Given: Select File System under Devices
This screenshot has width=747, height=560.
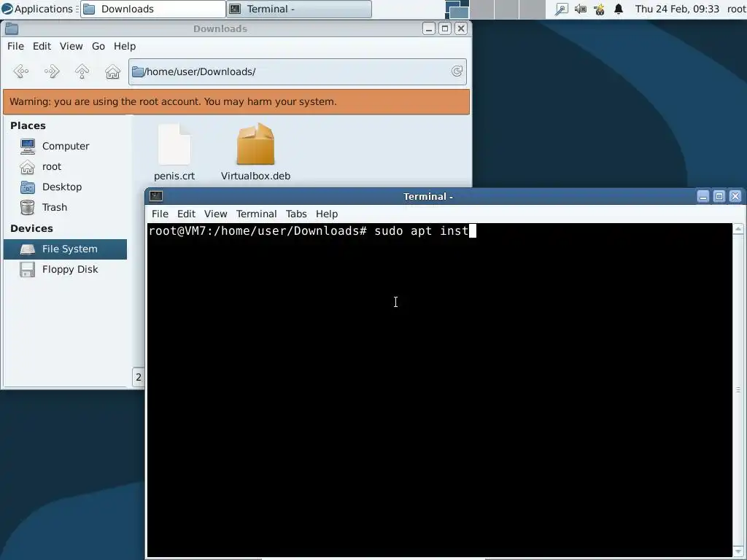Looking at the screenshot, I should click(65, 249).
